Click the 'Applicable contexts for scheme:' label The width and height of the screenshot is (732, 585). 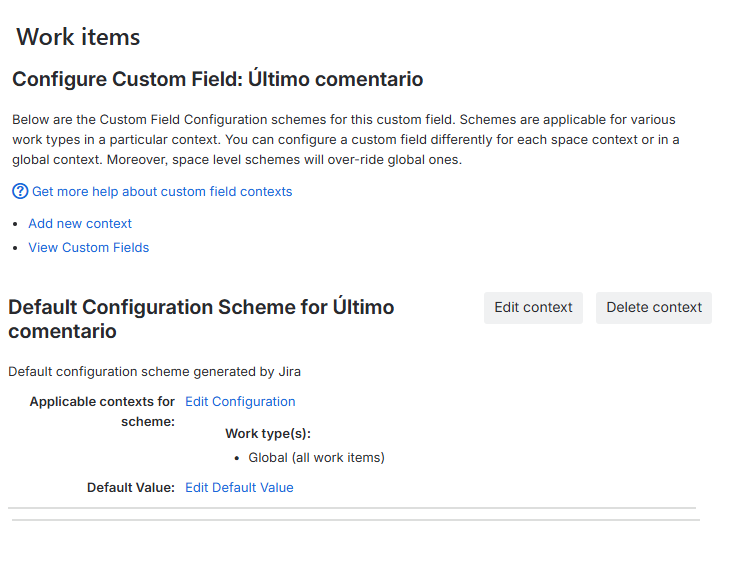tap(102, 411)
